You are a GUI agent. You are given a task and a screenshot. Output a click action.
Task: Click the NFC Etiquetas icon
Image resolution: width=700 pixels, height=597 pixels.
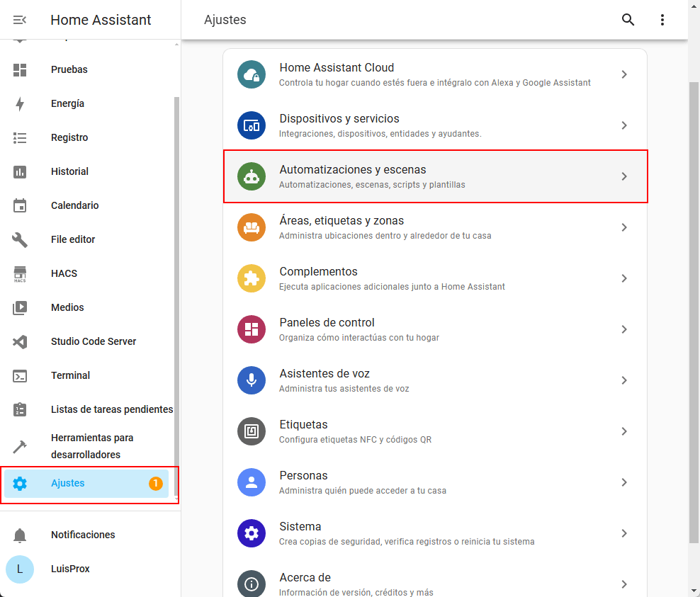tap(251, 431)
